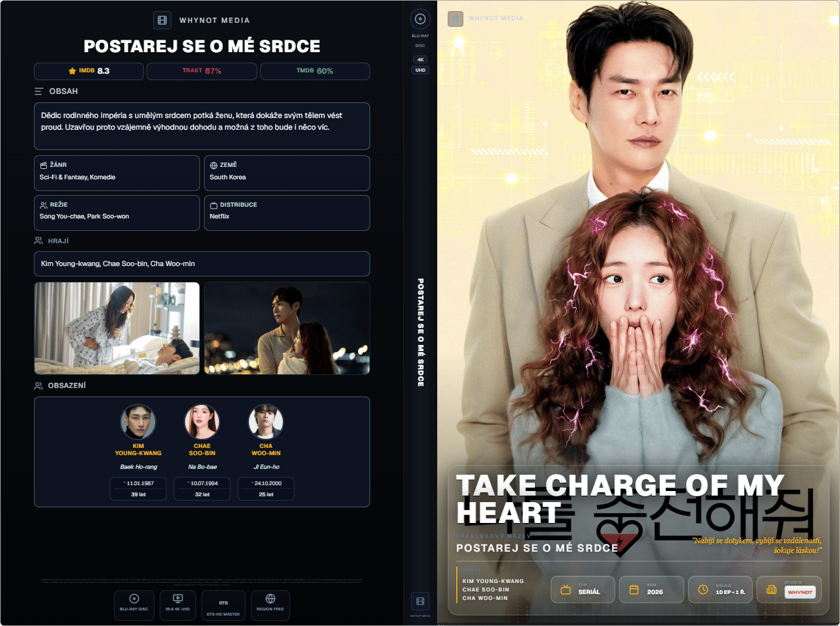
Task: Click the synopsis text box under OBSAH
Action: pos(202,126)
